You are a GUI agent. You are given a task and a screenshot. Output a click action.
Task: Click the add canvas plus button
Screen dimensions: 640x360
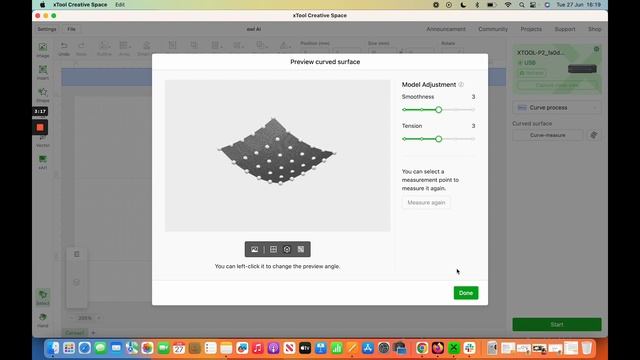[93, 333]
